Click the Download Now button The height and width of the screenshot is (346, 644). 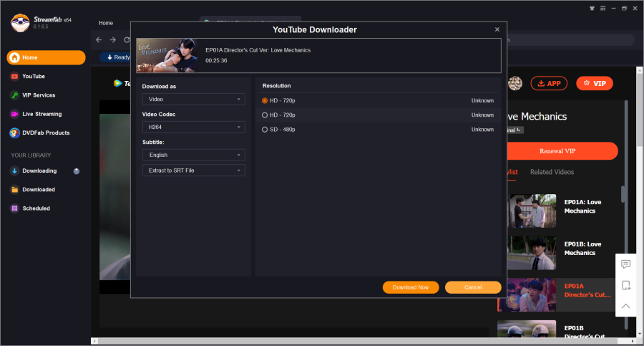(411, 287)
